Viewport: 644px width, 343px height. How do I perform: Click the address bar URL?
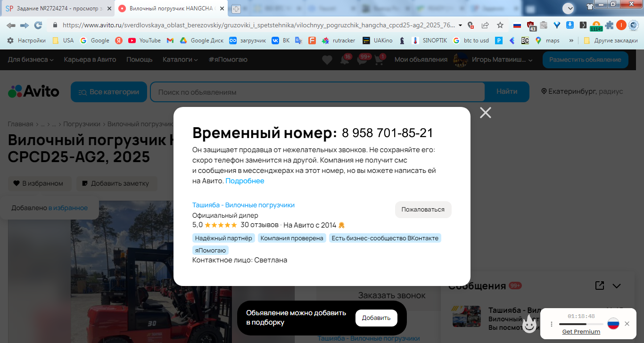258,25
